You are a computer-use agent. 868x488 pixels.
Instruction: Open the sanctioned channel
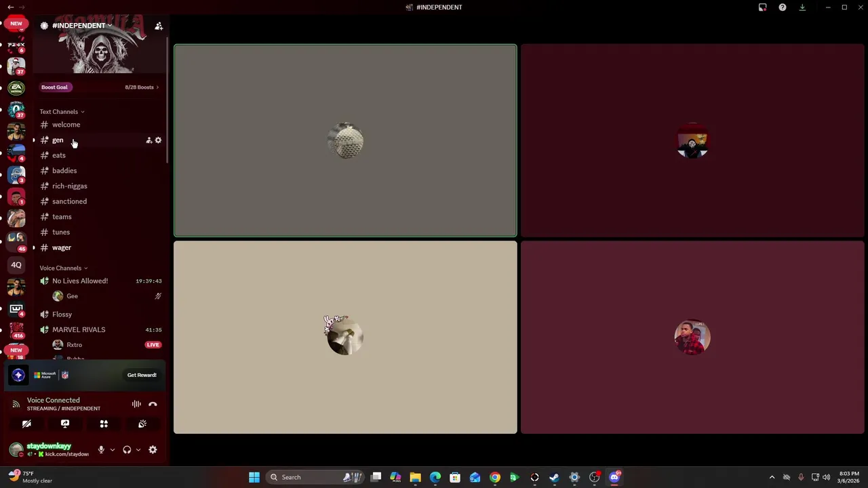pos(100,201)
